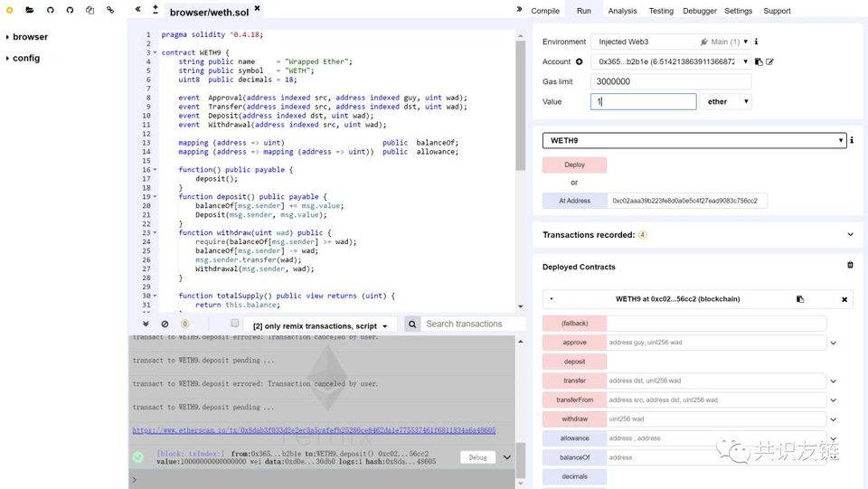Collapse the file explorer with the left double arrow
The width and height of the screenshot is (868, 489).
pos(137,9)
